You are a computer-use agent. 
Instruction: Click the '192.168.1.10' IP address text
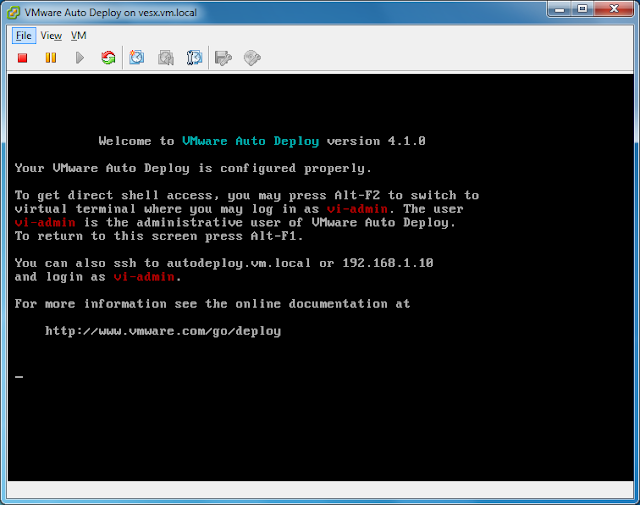click(x=387, y=263)
